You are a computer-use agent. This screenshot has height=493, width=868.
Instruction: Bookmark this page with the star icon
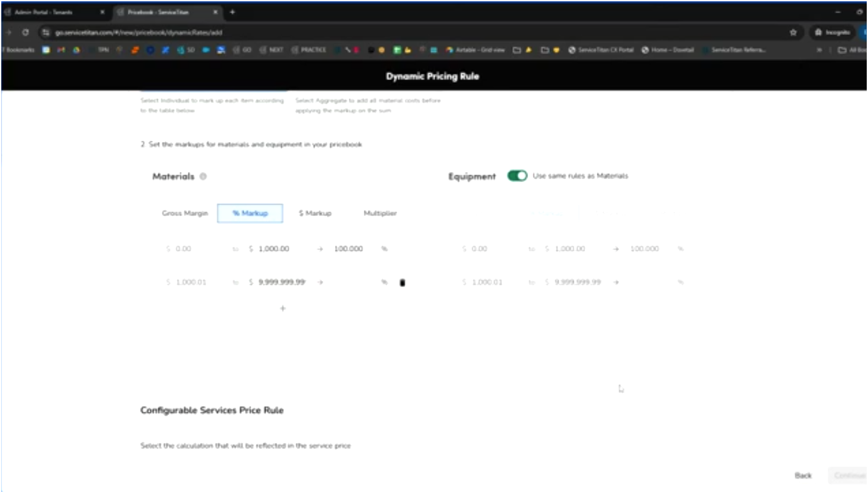pyautogui.click(x=793, y=32)
